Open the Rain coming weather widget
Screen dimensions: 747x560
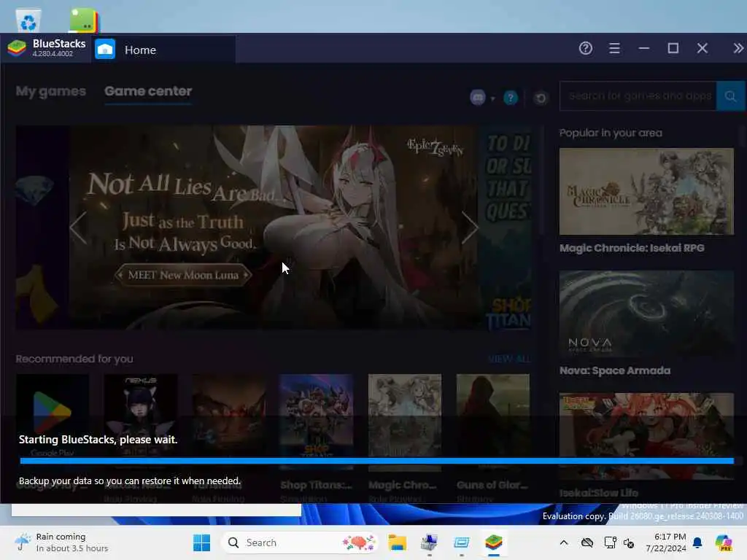(61, 542)
